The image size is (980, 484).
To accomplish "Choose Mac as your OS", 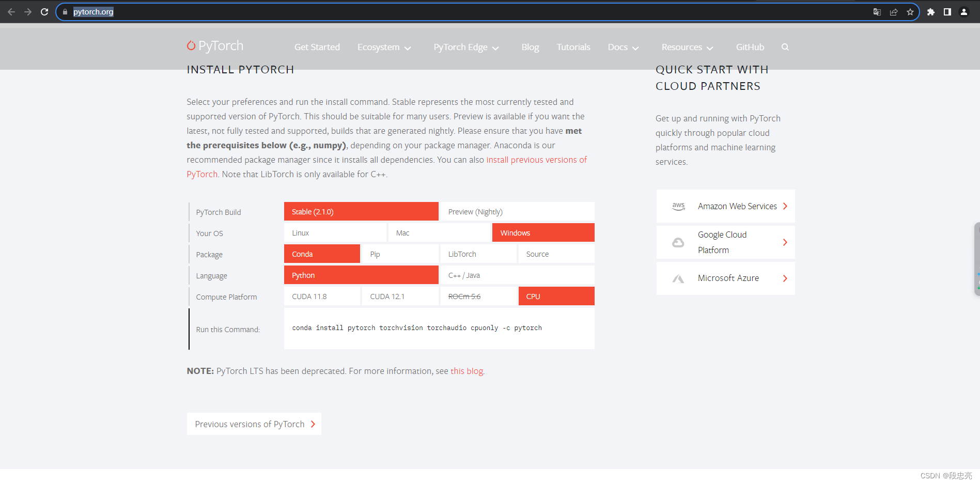I will coord(439,233).
